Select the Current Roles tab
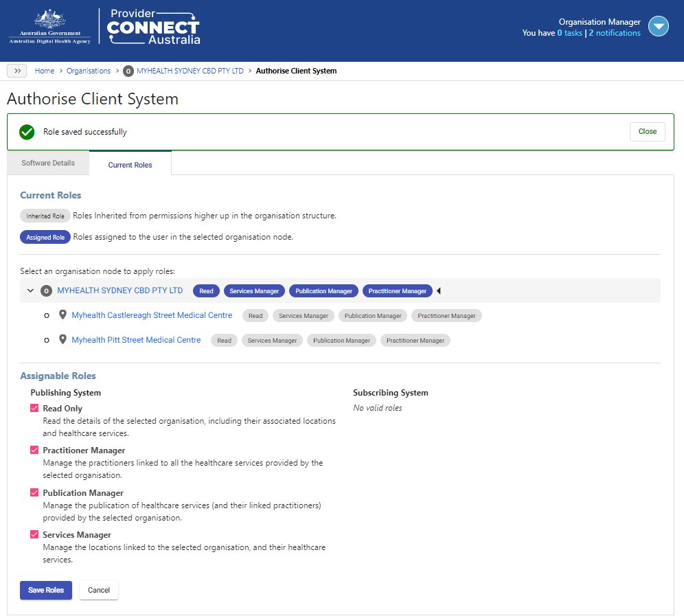The image size is (684, 616). (130, 164)
